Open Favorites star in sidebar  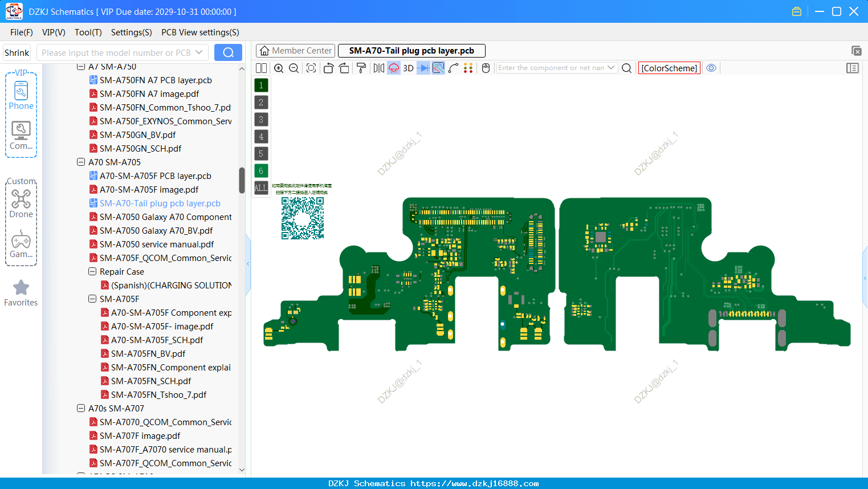(x=21, y=293)
